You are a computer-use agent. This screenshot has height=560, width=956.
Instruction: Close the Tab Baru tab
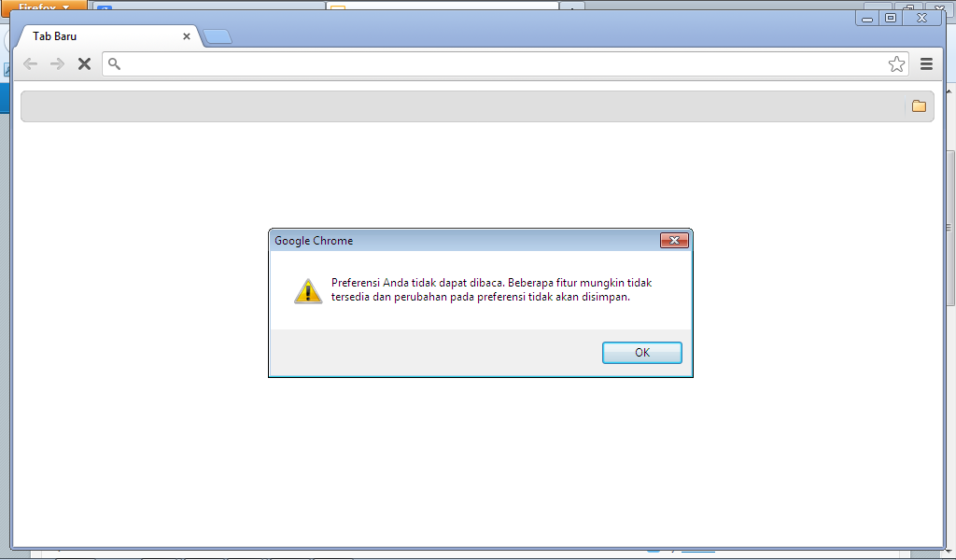click(x=187, y=36)
